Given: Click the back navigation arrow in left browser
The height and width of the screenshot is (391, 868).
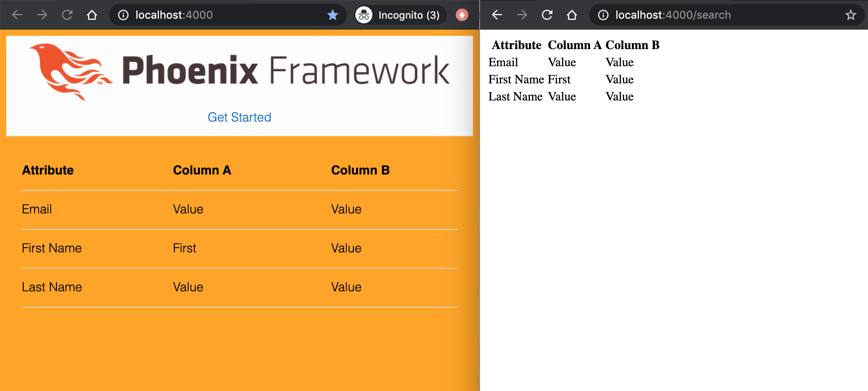Looking at the screenshot, I should coord(16,15).
